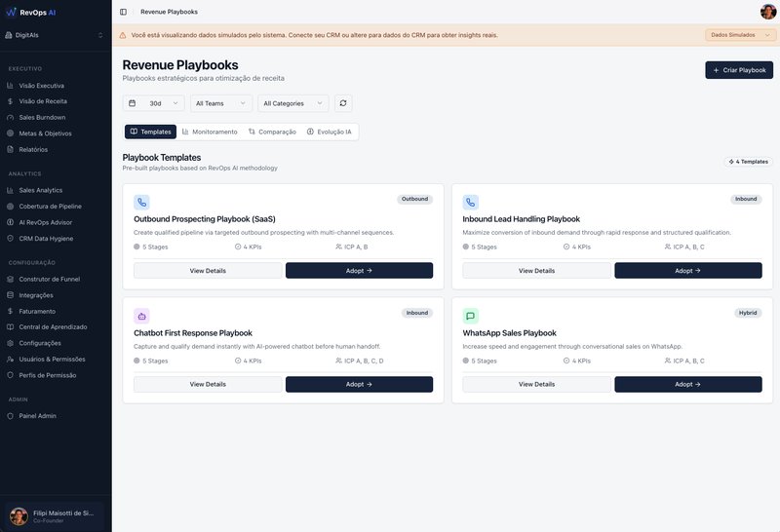Click the Hybrid category badge
This screenshot has height=532, width=780.
[x=748, y=313]
